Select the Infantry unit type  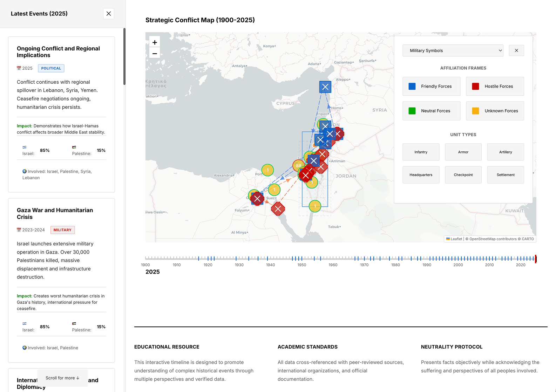tap(421, 152)
